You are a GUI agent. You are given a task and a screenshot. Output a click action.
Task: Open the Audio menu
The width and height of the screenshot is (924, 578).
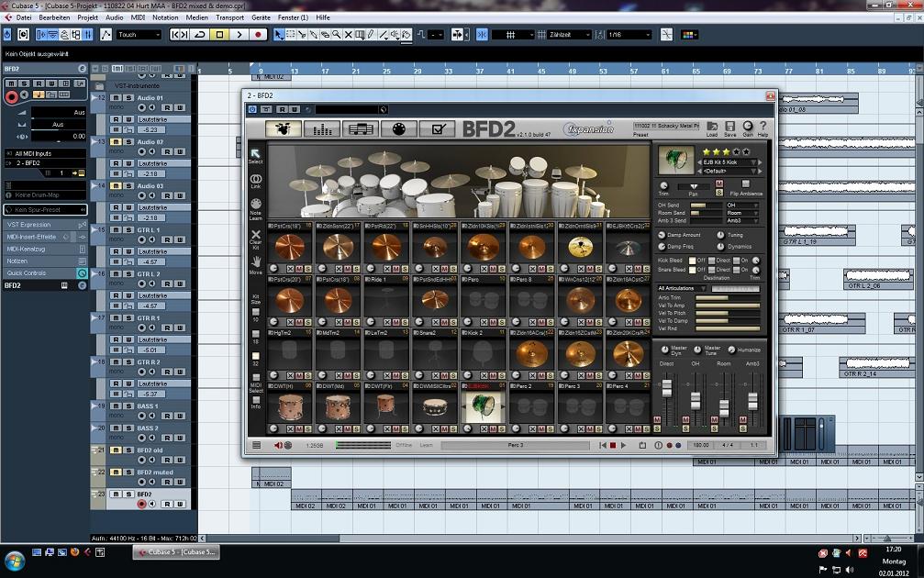115,17
